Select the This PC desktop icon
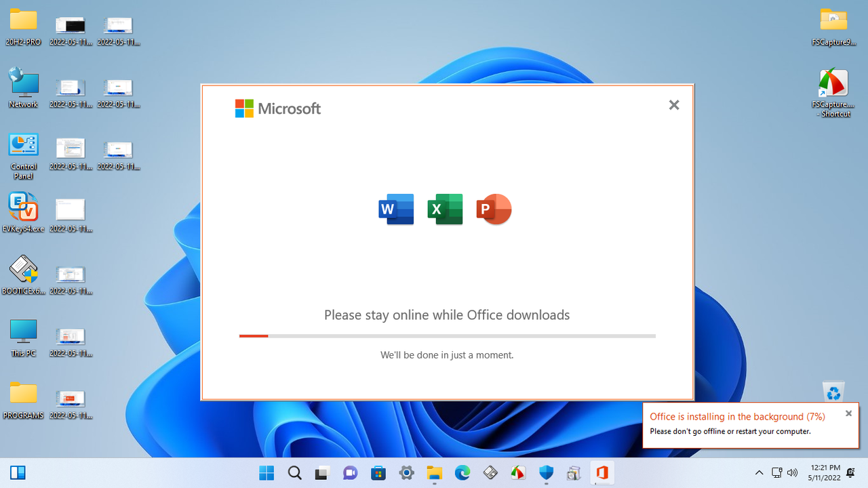 click(x=23, y=338)
